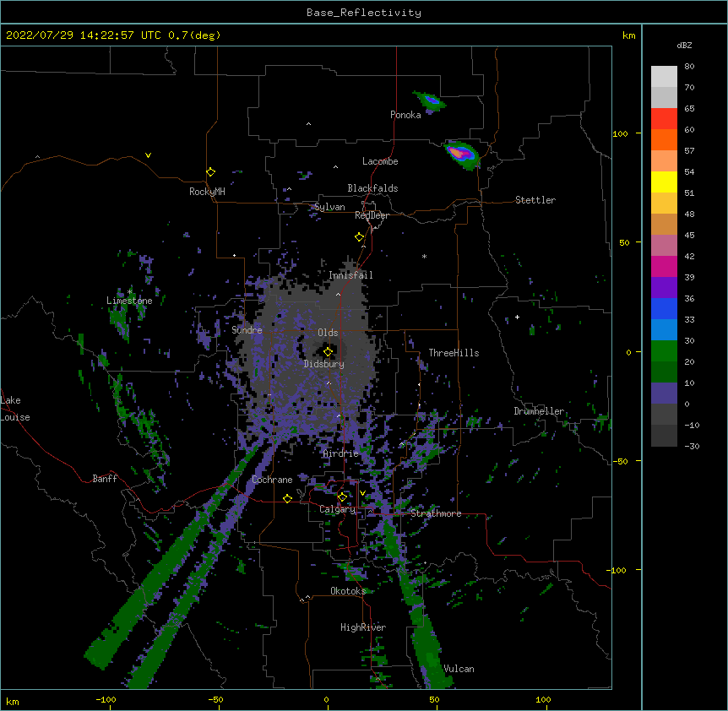Click the -100 tick on the bottom axis
This screenshot has width=728, height=711.
coord(106,699)
